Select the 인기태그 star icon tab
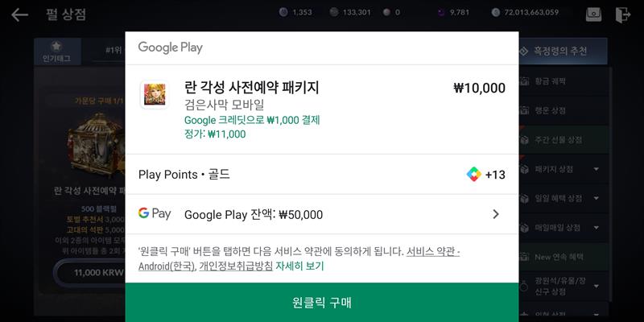This screenshot has height=322, width=644. click(x=56, y=52)
